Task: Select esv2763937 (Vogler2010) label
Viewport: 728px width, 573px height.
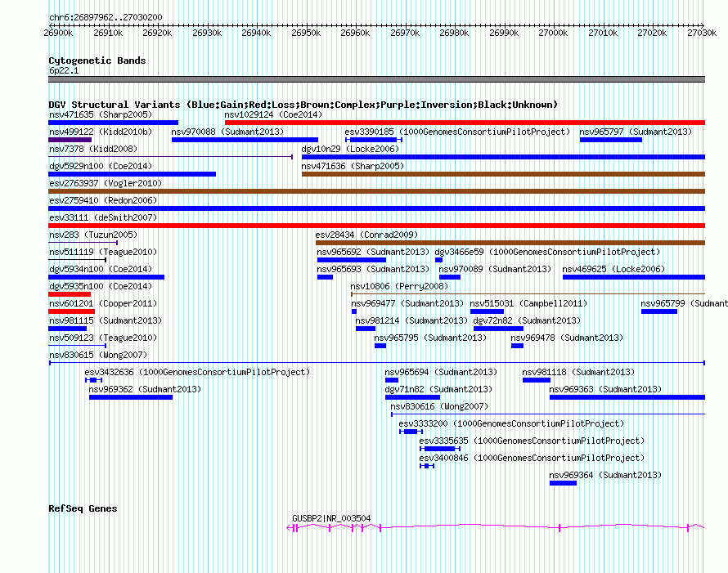Action: click(x=106, y=183)
